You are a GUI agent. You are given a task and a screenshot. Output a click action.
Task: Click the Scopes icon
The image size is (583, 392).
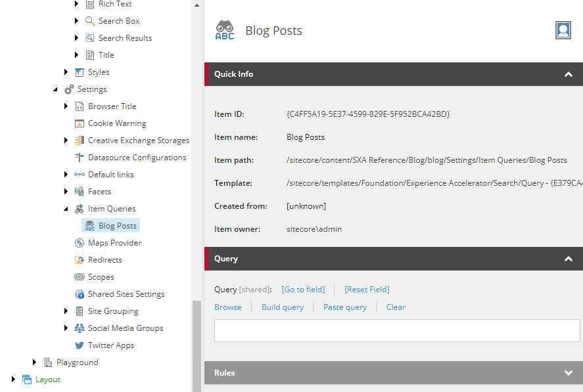pyautogui.click(x=80, y=277)
